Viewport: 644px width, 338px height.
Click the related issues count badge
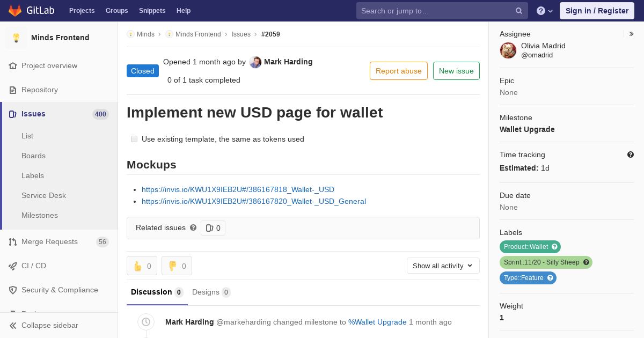point(213,228)
